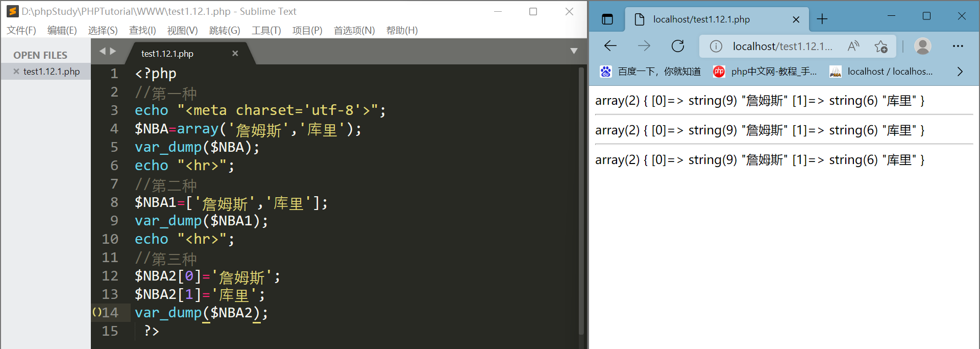980x349 pixels.
Task: Click the editor vertical scrollbar
Action: click(x=581, y=201)
